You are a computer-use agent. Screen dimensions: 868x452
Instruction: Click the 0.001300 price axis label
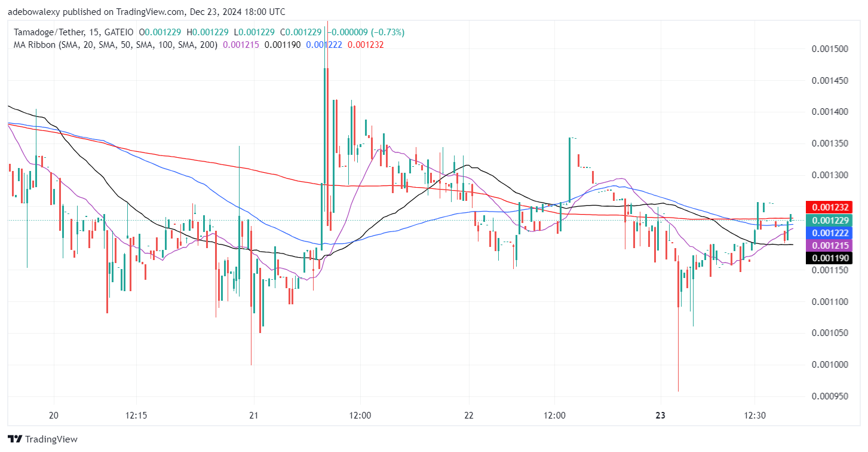pos(830,175)
